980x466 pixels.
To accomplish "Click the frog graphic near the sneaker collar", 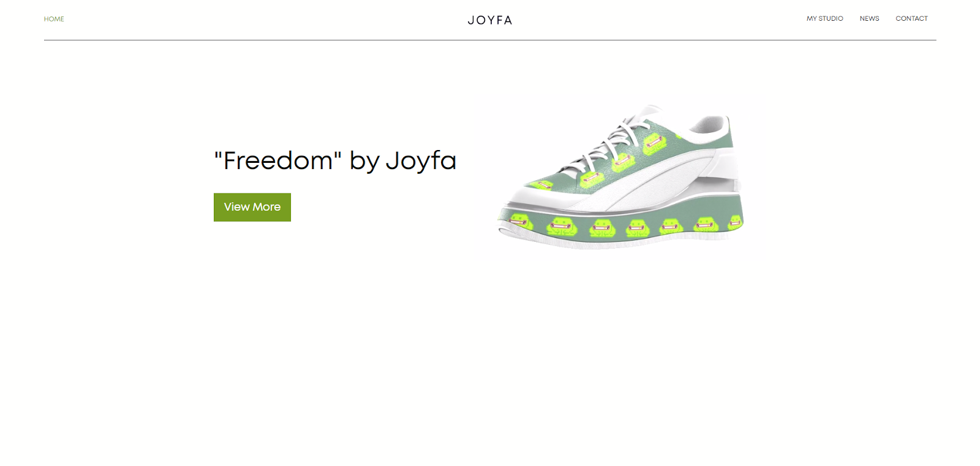I will 654,144.
